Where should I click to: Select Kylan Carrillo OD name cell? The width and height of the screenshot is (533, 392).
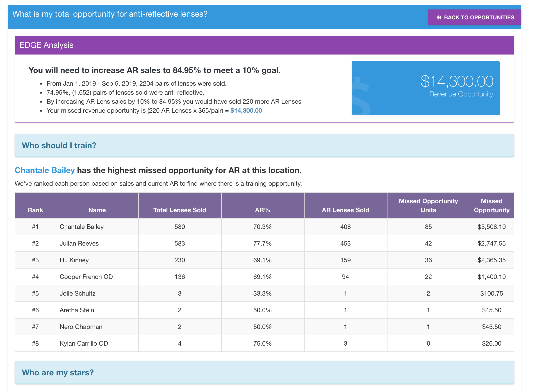coord(97,343)
